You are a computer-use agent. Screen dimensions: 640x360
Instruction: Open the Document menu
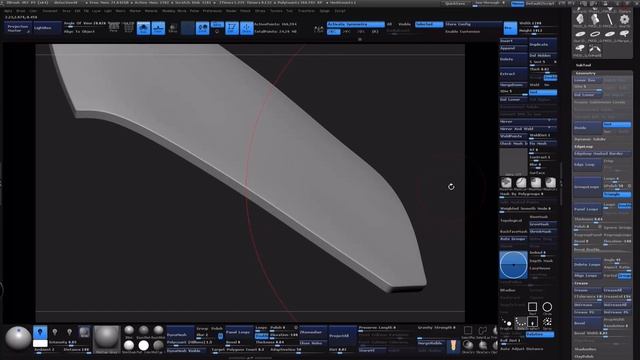50,11
